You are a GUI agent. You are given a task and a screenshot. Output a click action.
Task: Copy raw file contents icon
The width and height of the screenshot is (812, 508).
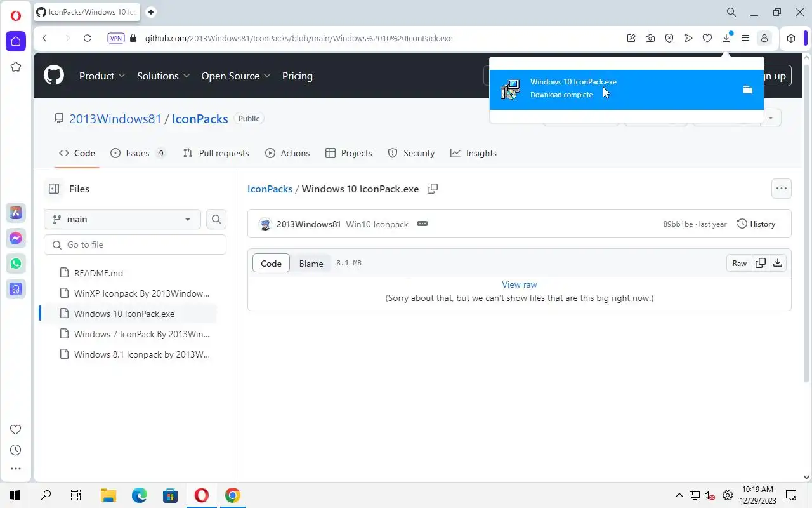(760, 264)
